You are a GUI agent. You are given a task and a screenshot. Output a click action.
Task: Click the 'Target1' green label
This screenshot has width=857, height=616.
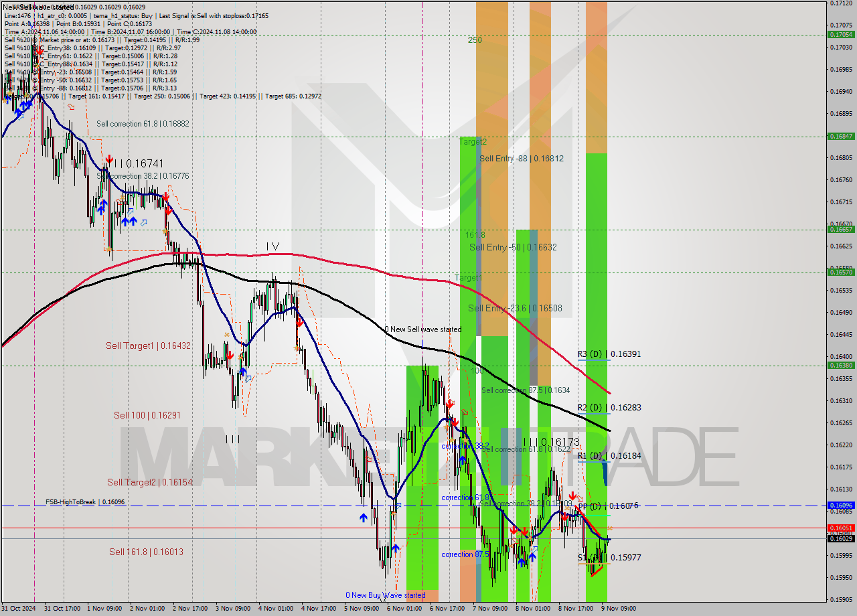click(469, 277)
